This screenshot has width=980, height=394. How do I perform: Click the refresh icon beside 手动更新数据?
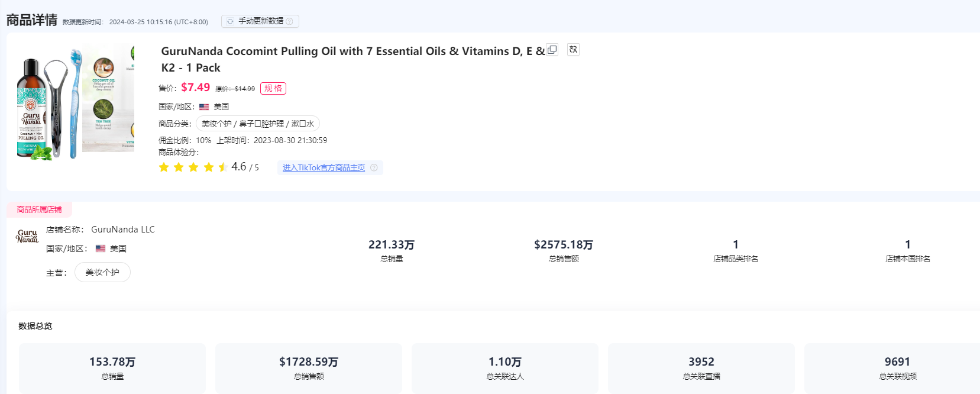click(x=231, y=21)
